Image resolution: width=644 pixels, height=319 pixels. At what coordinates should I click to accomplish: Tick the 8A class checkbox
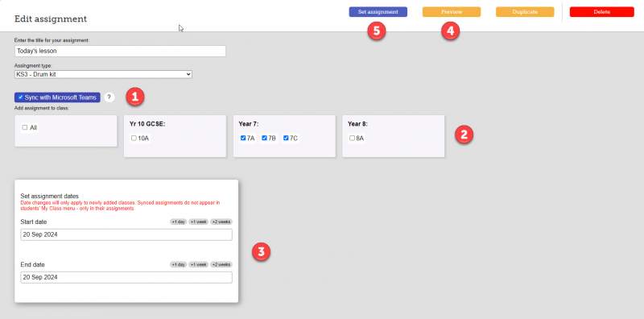(352, 138)
